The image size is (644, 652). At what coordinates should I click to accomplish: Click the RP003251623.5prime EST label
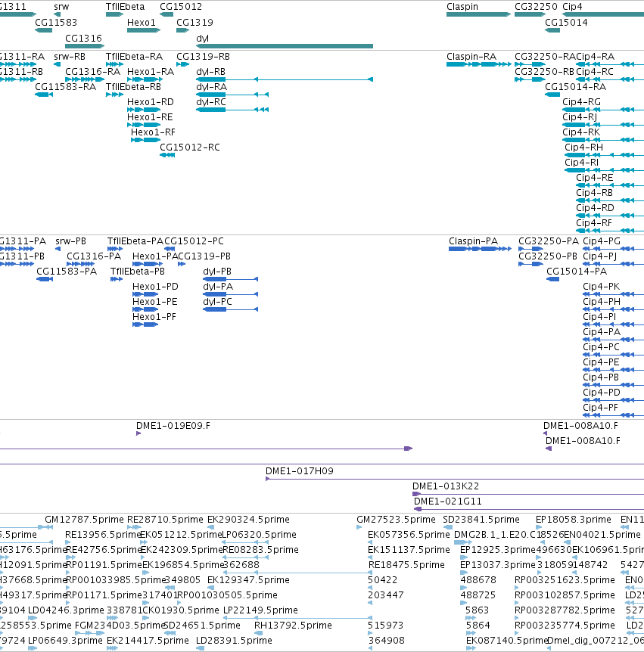point(565,579)
